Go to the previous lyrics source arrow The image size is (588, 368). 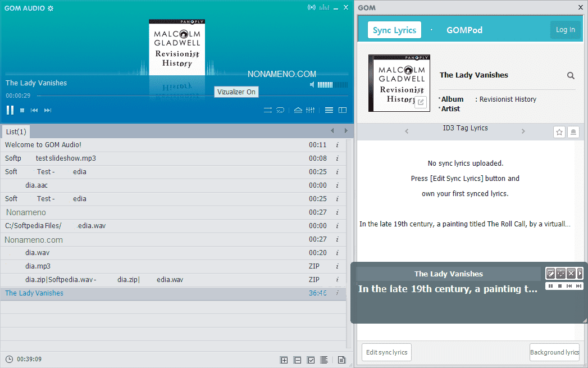407,131
